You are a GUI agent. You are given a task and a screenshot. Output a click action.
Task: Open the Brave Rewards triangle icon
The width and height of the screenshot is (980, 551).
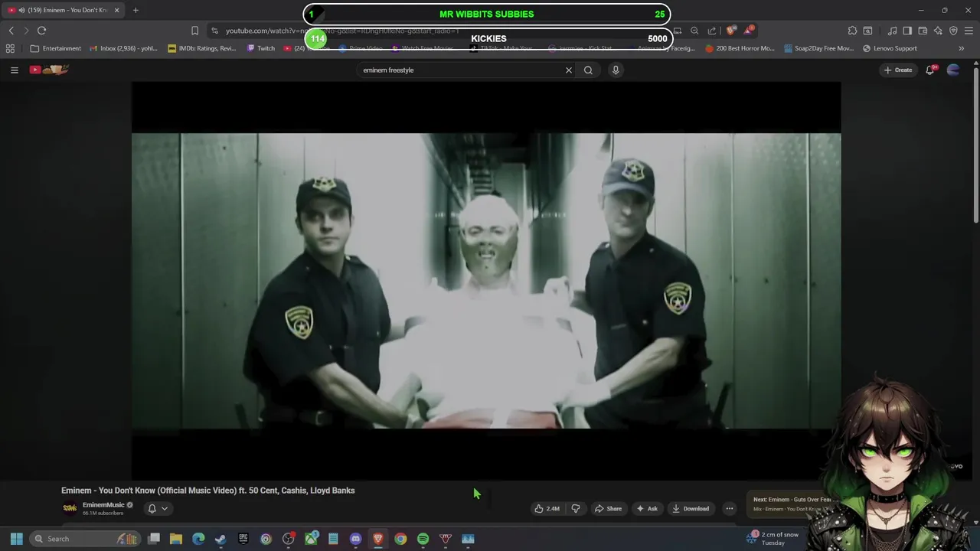tap(750, 31)
